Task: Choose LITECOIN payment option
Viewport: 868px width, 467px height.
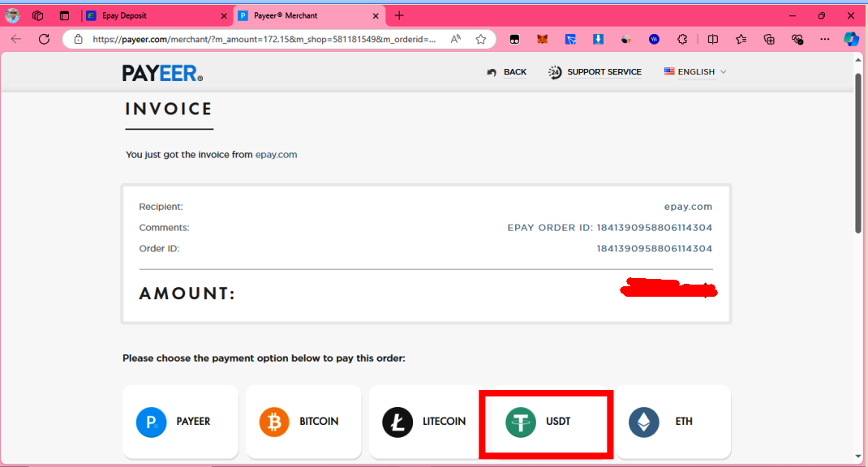Action: pos(425,422)
